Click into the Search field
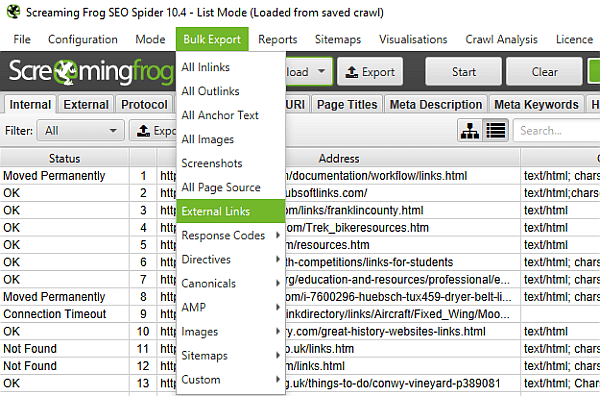The height and width of the screenshot is (396, 600). pos(556,131)
